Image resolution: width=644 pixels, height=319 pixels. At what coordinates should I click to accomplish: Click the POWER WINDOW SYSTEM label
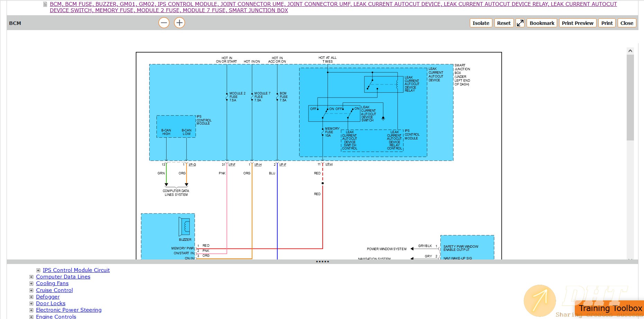coord(387,249)
